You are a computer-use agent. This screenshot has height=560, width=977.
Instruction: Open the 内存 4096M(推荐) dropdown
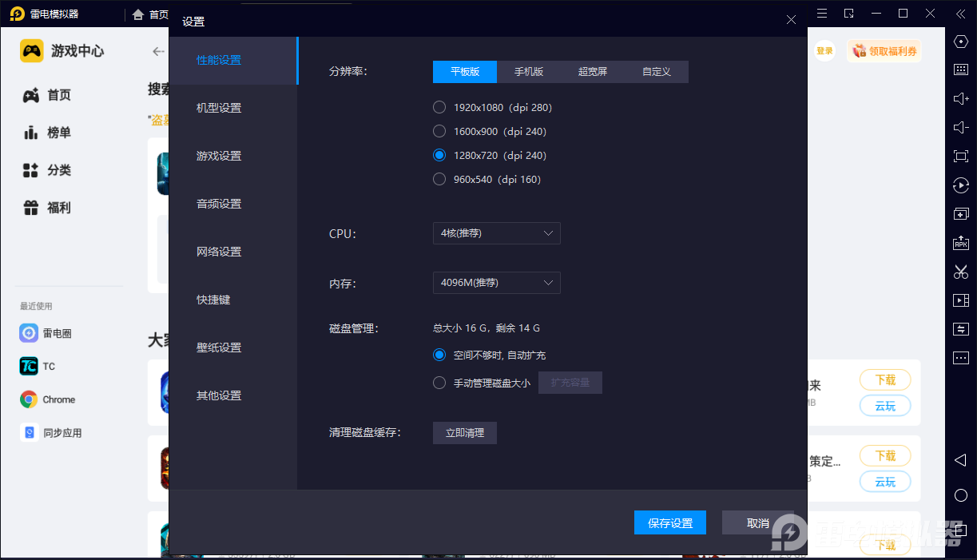pos(496,283)
